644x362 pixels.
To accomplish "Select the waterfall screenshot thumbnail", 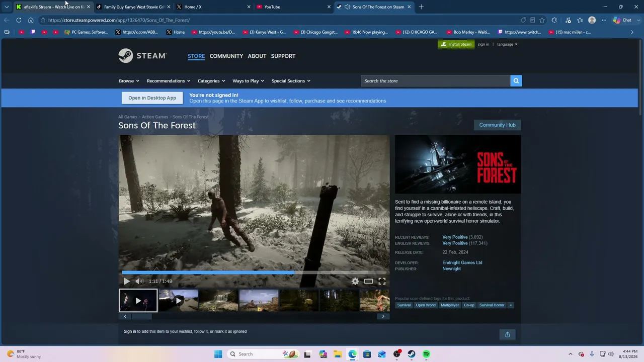I will coord(218,301).
